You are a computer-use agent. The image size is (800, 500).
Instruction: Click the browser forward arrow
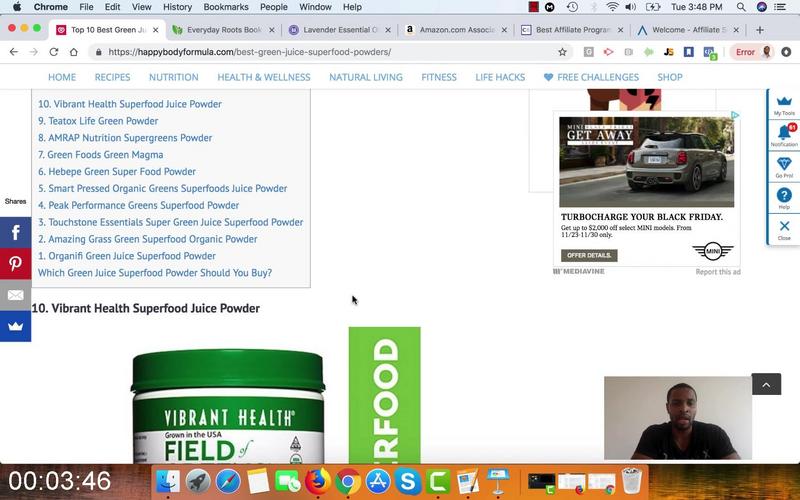[34, 52]
